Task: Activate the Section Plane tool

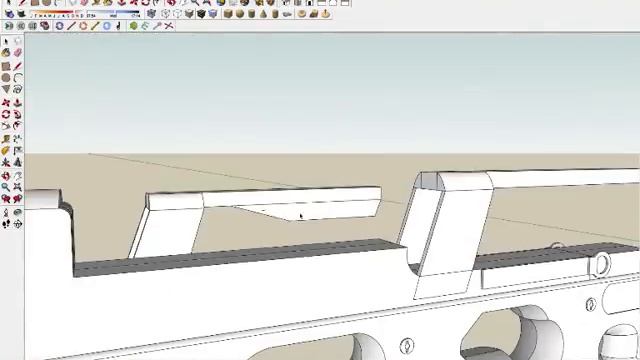Action: tap(18, 224)
